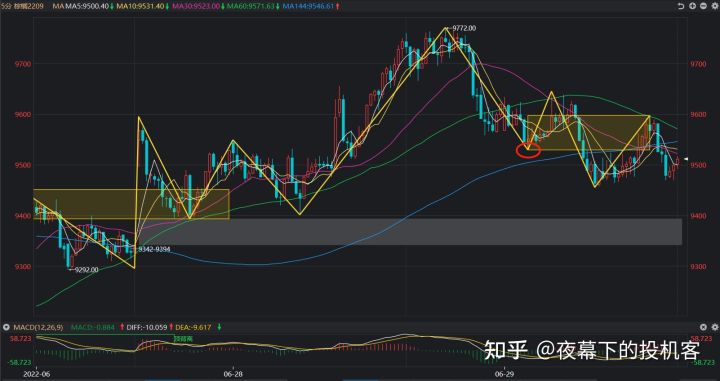Screen dimensions: 720x381
Task: Select the MA10:9531.40 moving average label
Action: [x=140, y=6]
